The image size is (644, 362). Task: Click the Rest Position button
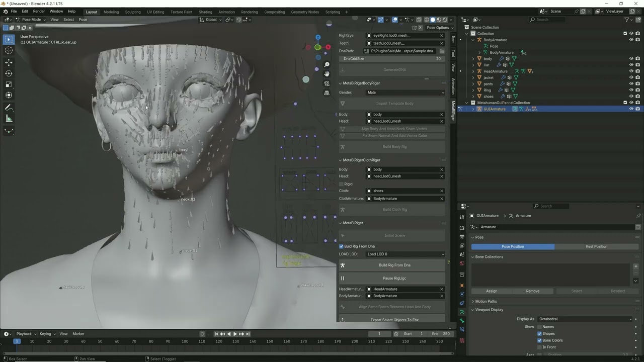[x=597, y=246]
